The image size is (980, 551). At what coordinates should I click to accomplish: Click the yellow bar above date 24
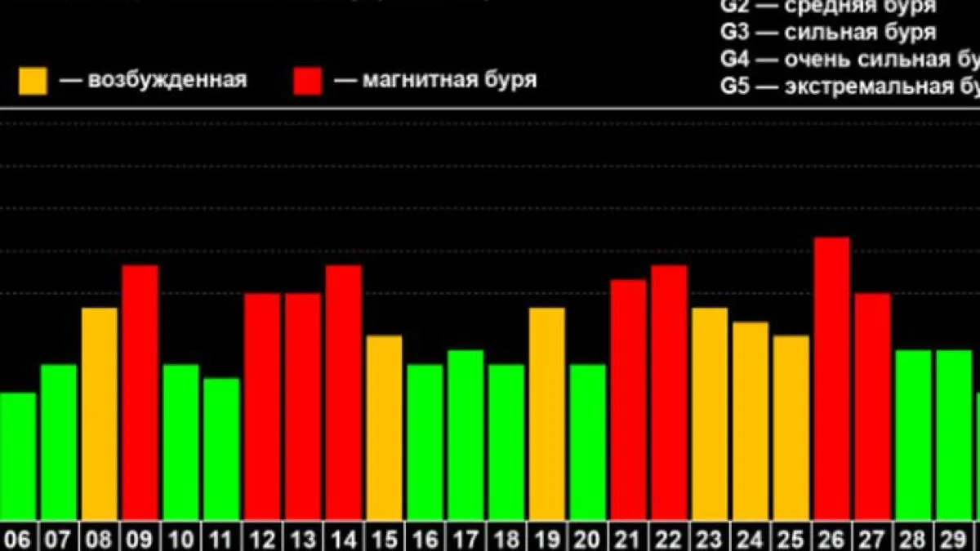[750, 420]
